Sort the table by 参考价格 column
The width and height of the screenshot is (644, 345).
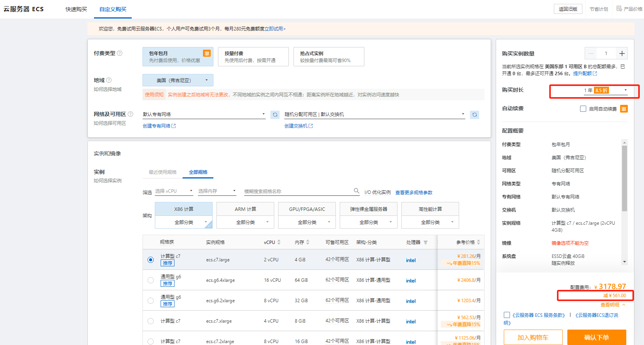478,242
